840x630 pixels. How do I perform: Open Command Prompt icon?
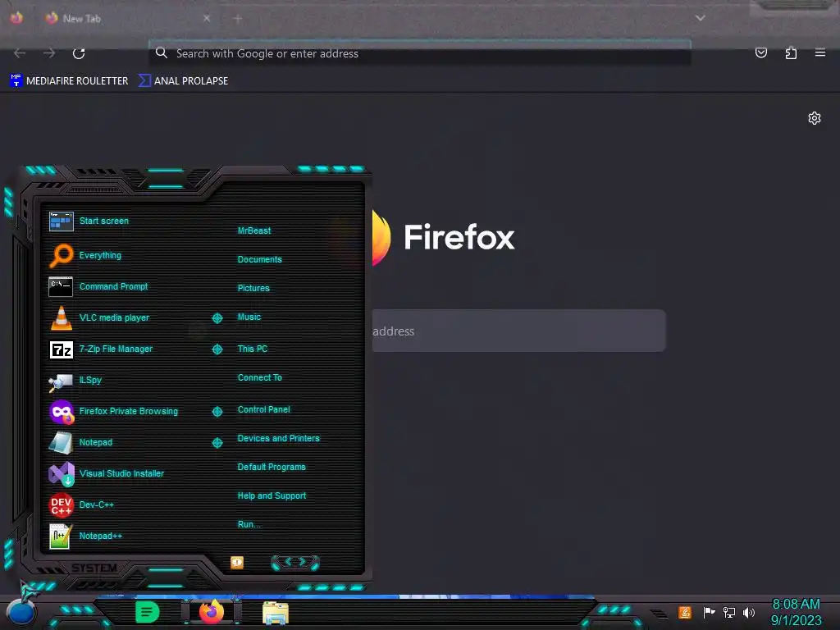click(x=61, y=286)
